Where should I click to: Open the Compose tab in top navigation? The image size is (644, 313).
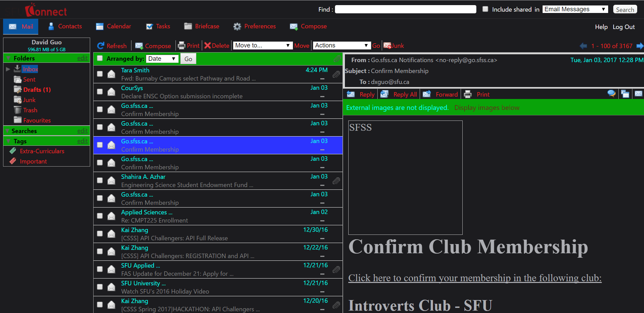click(308, 26)
